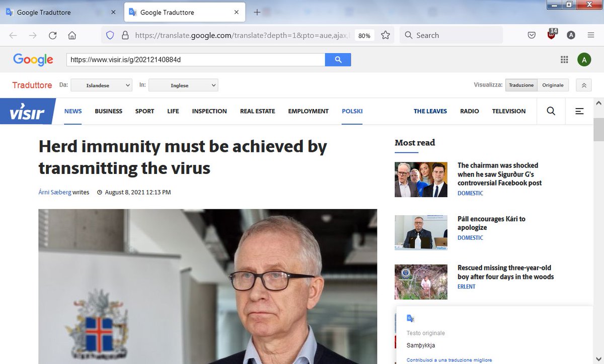The width and height of the screenshot is (604, 364).
Task: Open the TELEVISION link
Action: pos(509,111)
